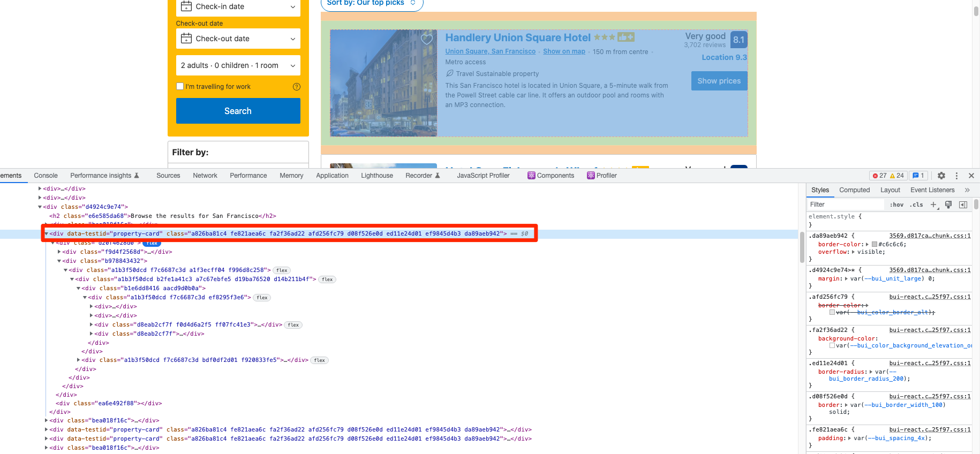
Task: Toggle the :hov element state button
Action: tap(896, 205)
